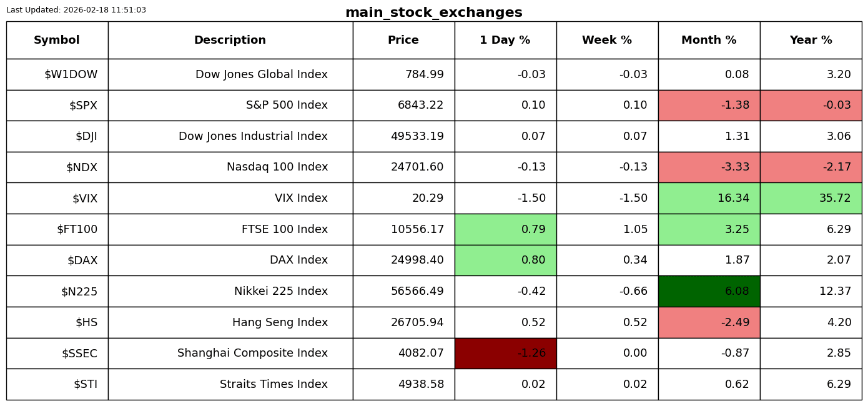
Task: Click the Nasdaq 100 month value -3.33
Action: pyautogui.click(x=709, y=167)
